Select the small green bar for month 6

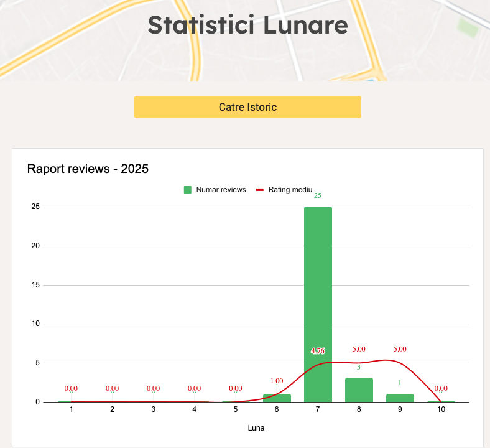pos(277,398)
